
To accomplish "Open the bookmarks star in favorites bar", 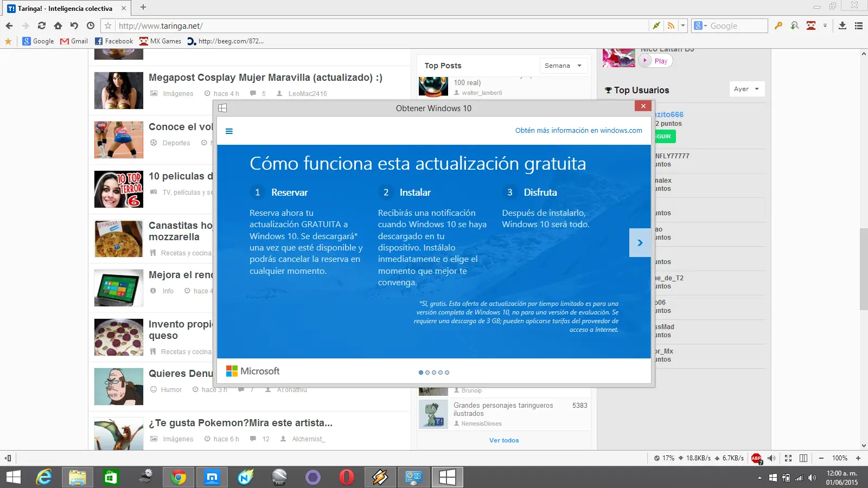I will coord(8,41).
